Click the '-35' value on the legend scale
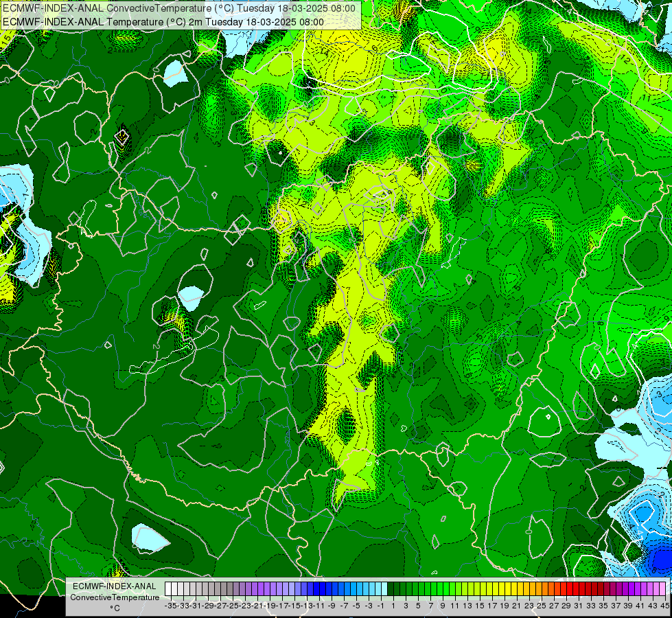The width and height of the screenshot is (672, 618). [171, 606]
